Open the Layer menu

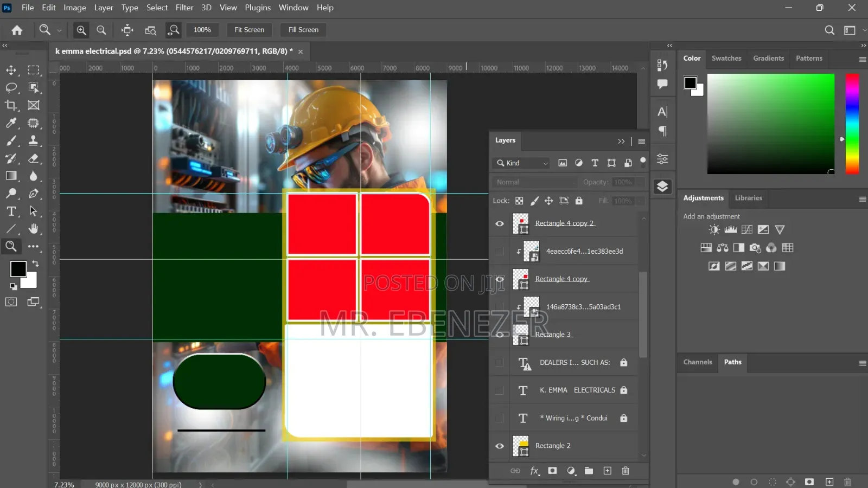pyautogui.click(x=103, y=8)
